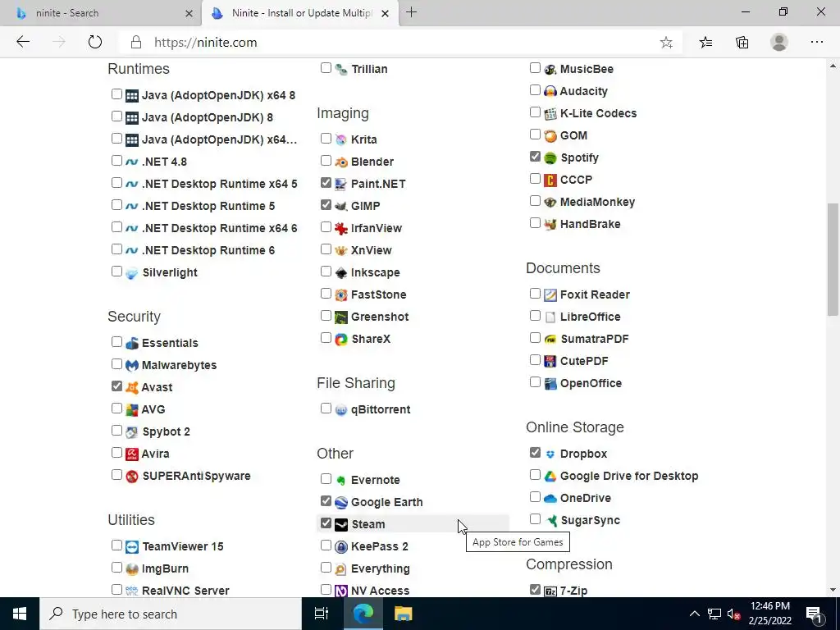The width and height of the screenshot is (840, 630).
Task: Open the browser profile menu
Action: 779,43
